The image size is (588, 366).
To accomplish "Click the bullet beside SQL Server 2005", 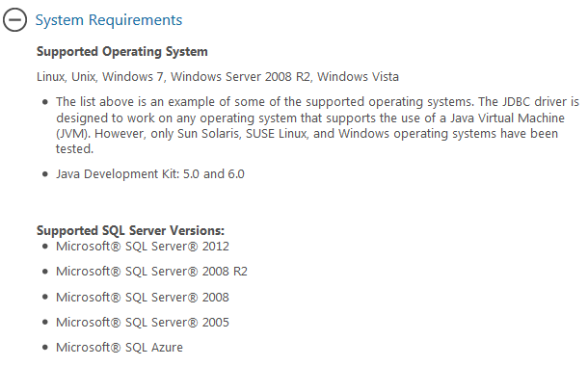I will (x=45, y=323).
